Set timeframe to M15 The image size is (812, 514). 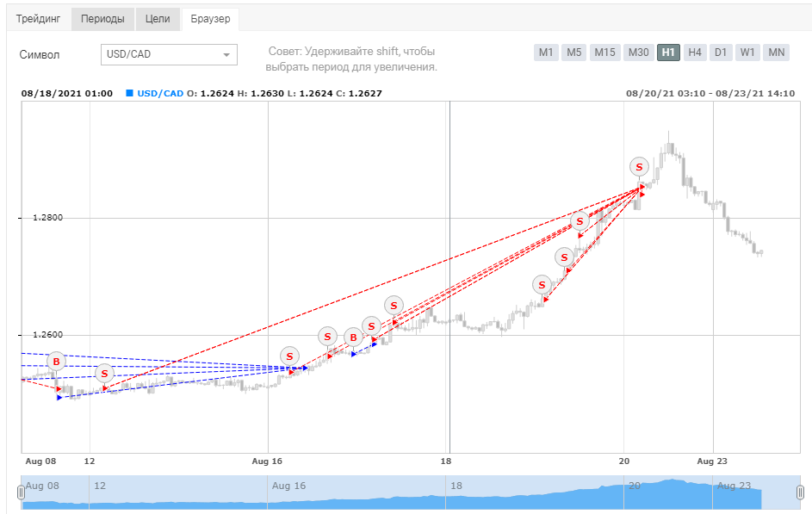[x=604, y=53]
